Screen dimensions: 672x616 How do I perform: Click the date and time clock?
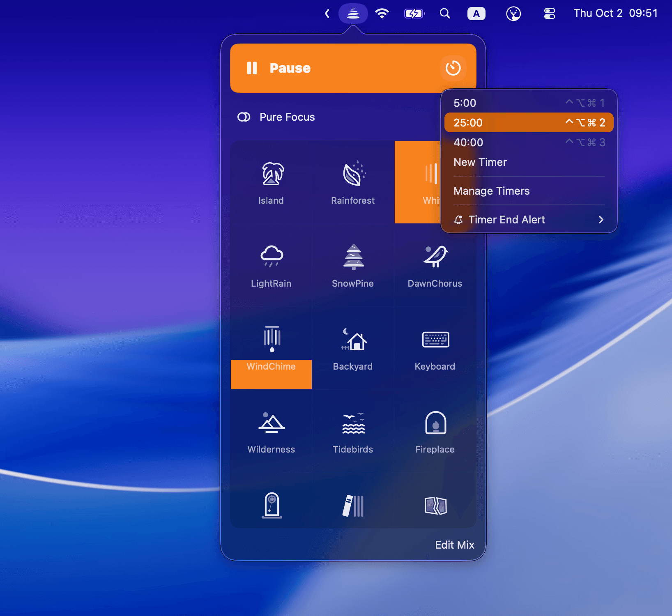click(615, 13)
